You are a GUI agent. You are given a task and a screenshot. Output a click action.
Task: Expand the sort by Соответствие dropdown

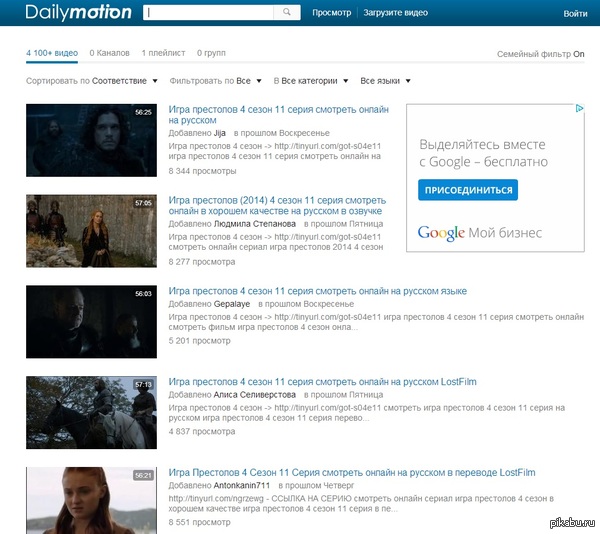pyautogui.click(x=125, y=80)
